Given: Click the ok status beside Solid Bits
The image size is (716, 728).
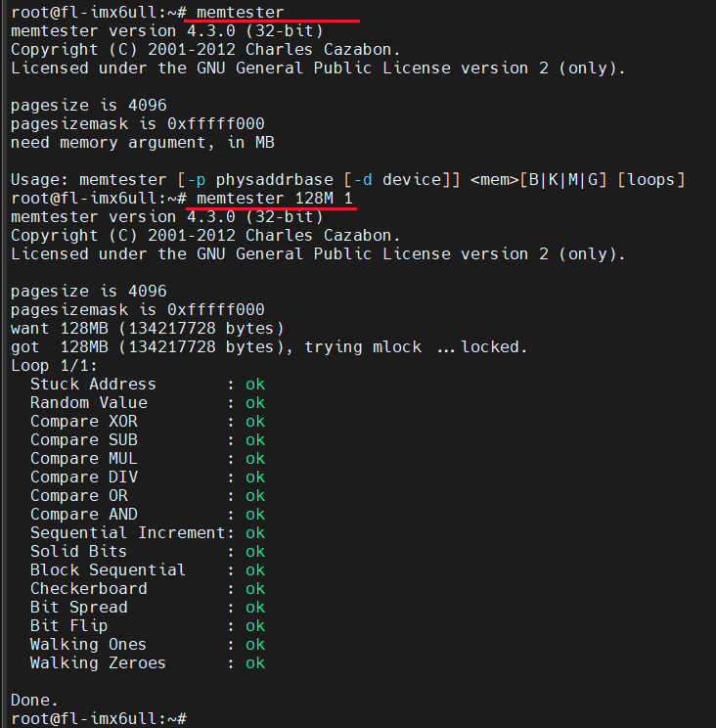Looking at the screenshot, I should (255, 552).
